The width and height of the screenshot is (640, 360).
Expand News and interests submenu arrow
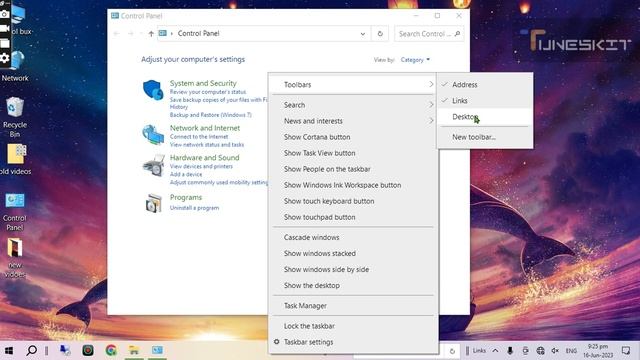click(431, 121)
